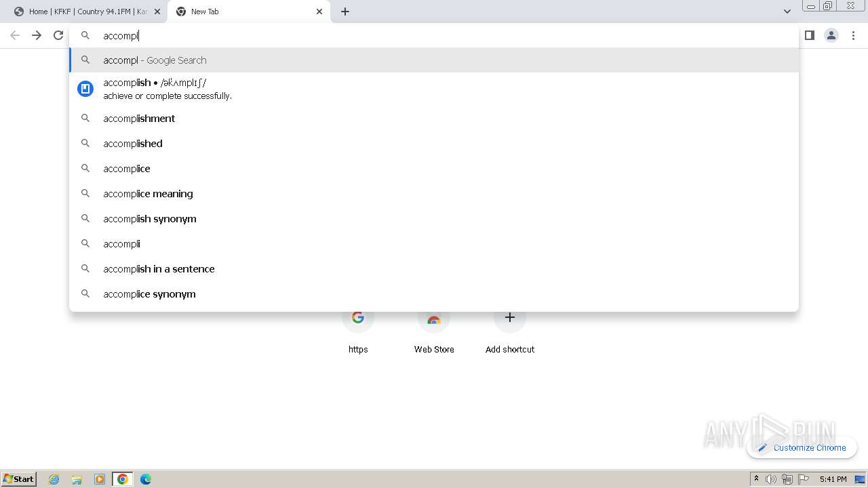Screen dimensions: 868x488
Task: Click the Customize Chrome button
Action: point(802,447)
